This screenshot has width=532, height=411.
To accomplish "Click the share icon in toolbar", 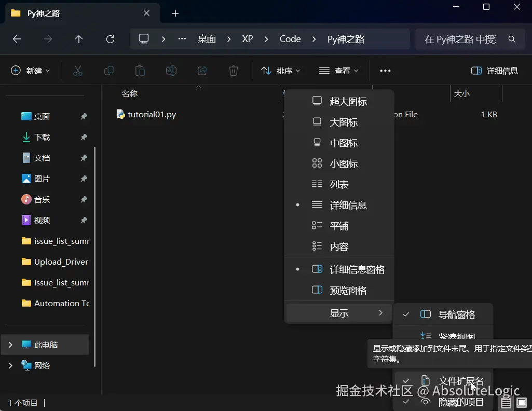I will [x=202, y=71].
